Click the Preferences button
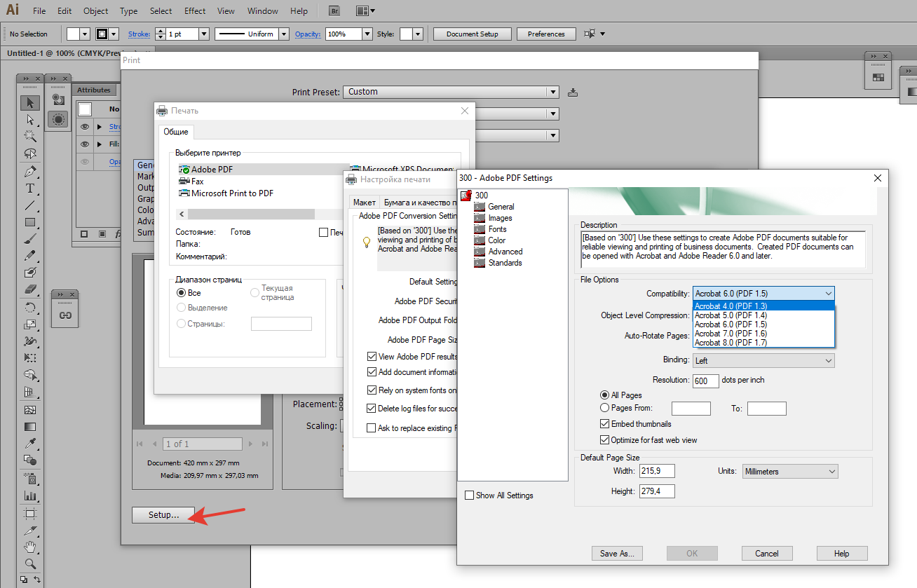 click(x=546, y=34)
